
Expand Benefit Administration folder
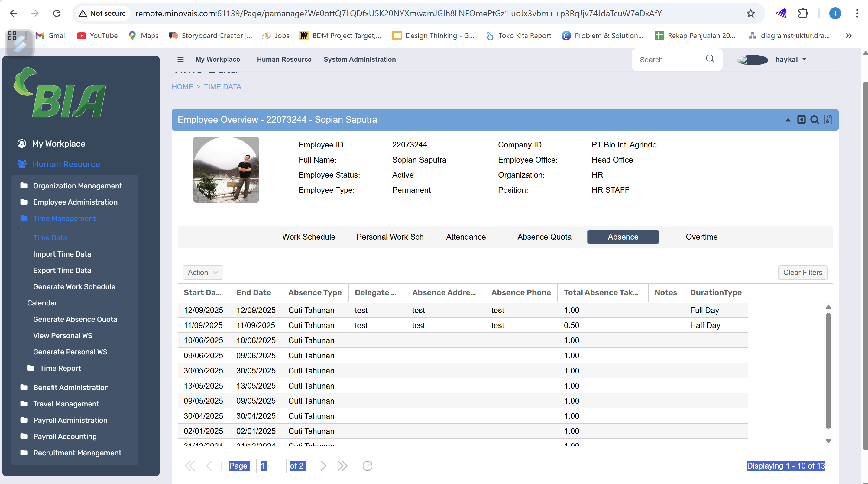[64, 387]
